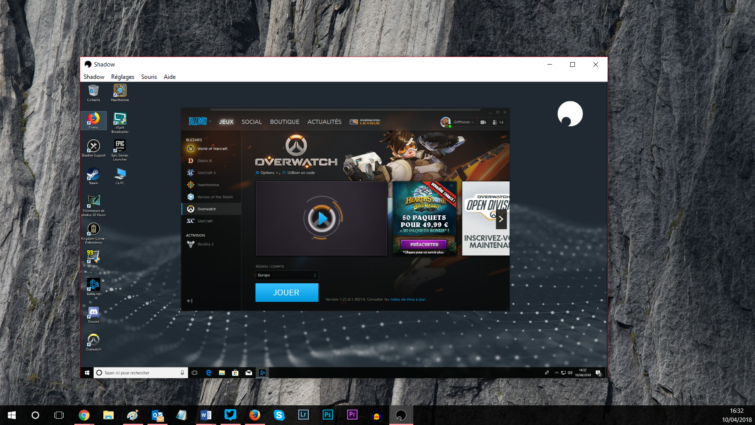755x425 pixels.
Task: Open the Shadow menu in menu bar
Action: click(x=94, y=77)
